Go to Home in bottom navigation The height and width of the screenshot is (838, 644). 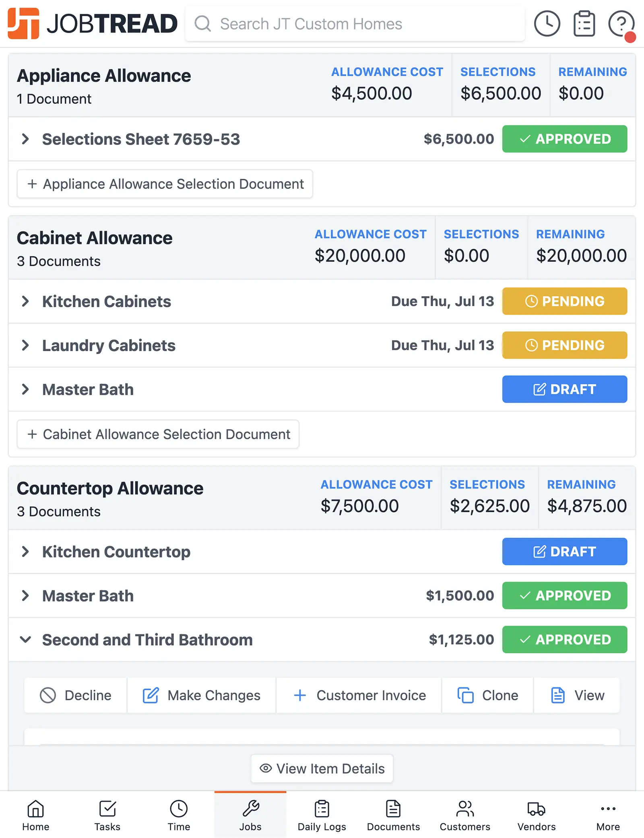35,815
